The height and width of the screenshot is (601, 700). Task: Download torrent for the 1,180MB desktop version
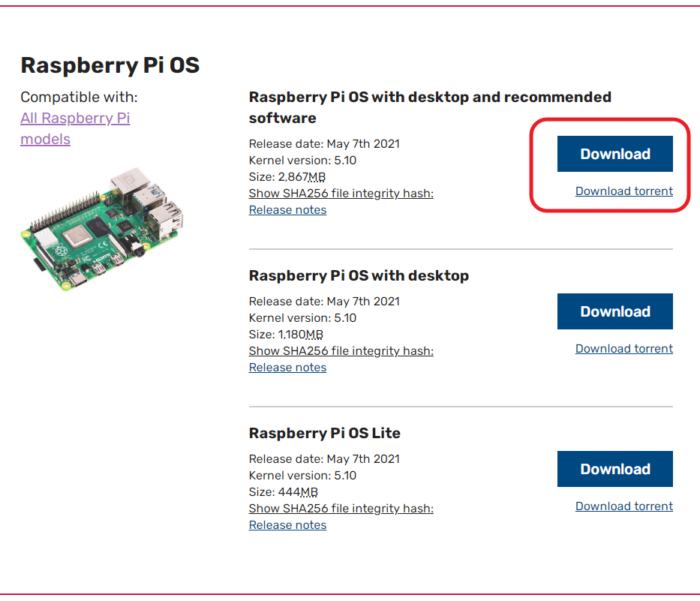(x=623, y=349)
